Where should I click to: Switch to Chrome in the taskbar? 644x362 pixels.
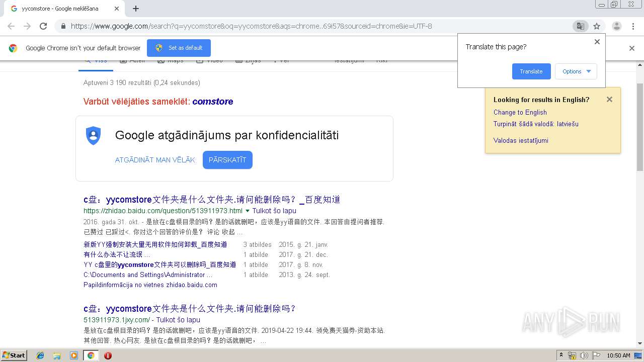[x=91, y=355]
